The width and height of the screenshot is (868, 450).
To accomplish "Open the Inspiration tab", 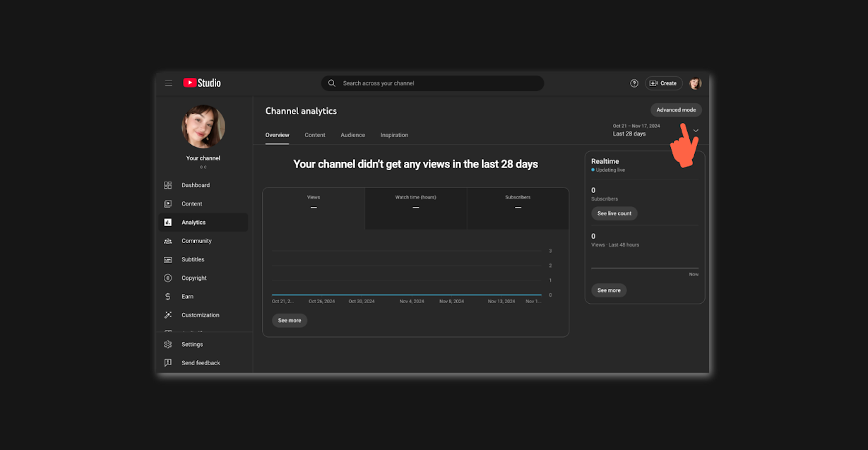I will pos(394,135).
